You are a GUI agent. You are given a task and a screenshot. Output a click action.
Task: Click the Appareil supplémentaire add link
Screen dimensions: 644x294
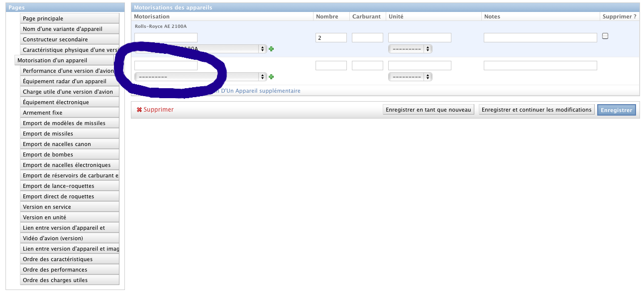[259, 91]
